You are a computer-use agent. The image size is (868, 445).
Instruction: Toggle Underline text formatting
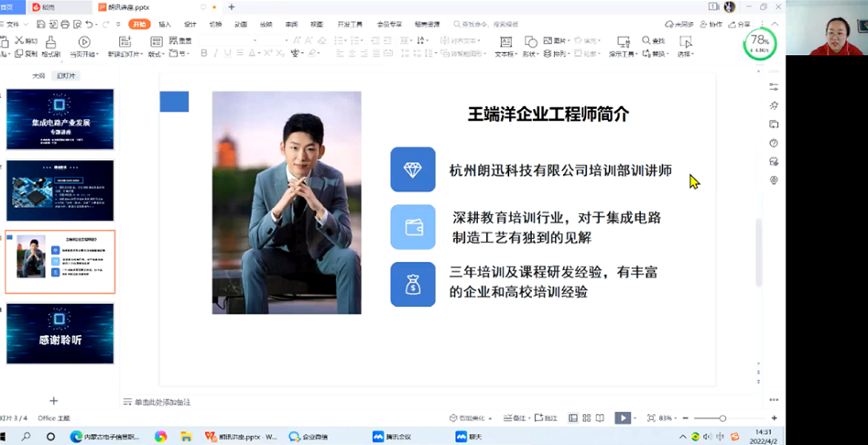pyautogui.click(x=229, y=54)
